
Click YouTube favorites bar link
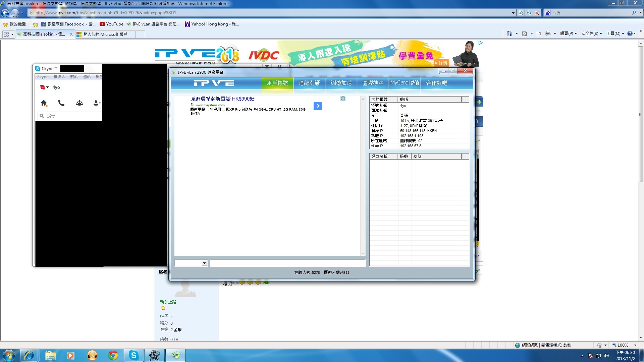[112, 24]
